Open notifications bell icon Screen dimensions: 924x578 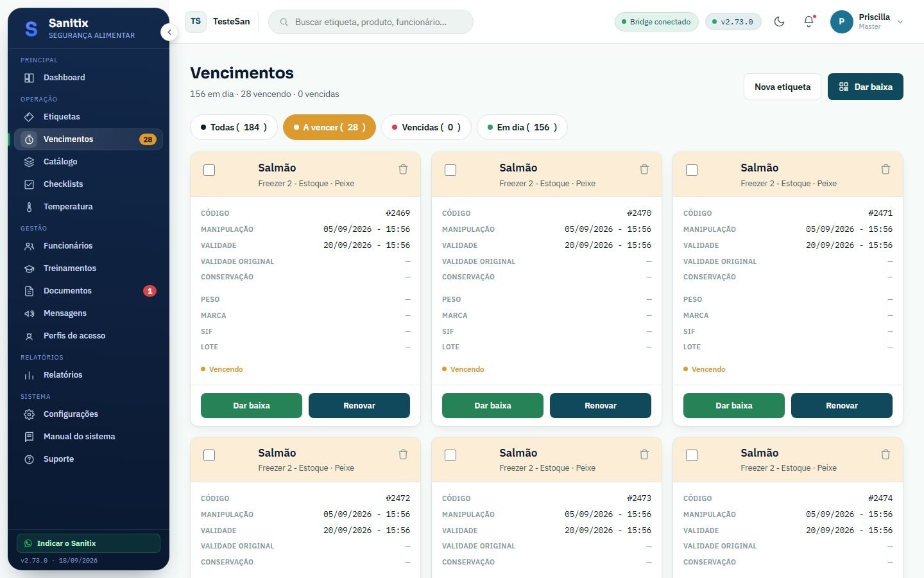point(809,21)
